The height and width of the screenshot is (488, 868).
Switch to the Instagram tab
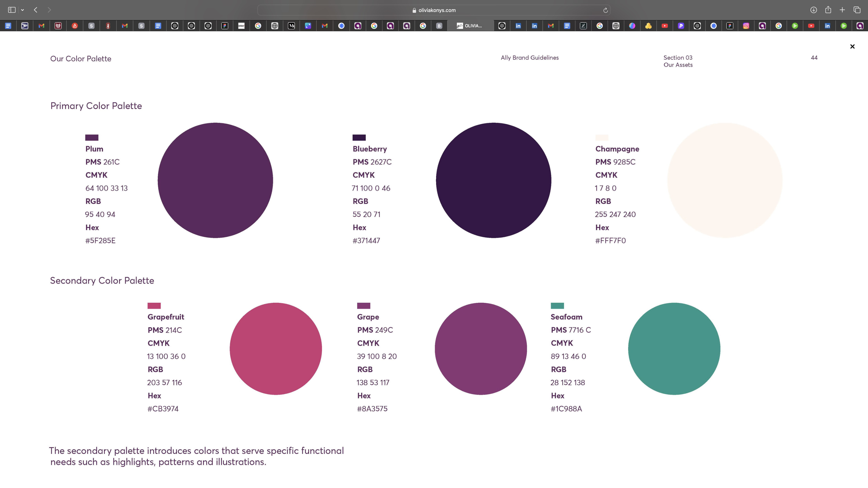(746, 26)
